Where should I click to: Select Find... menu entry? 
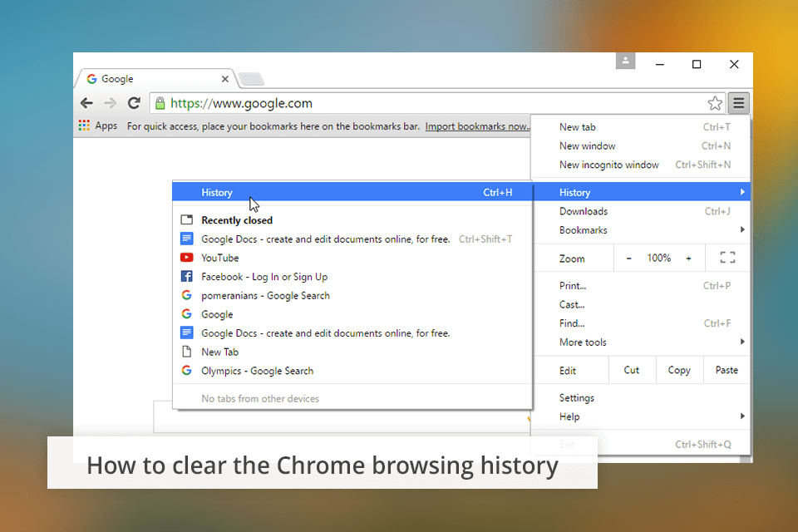click(x=641, y=323)
